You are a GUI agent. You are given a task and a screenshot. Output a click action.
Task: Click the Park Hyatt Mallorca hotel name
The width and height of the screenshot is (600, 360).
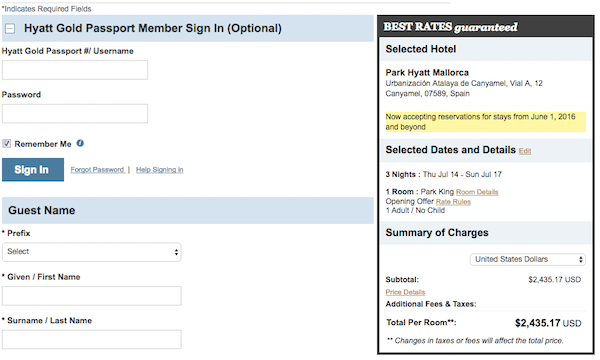(x=427, y=73)
